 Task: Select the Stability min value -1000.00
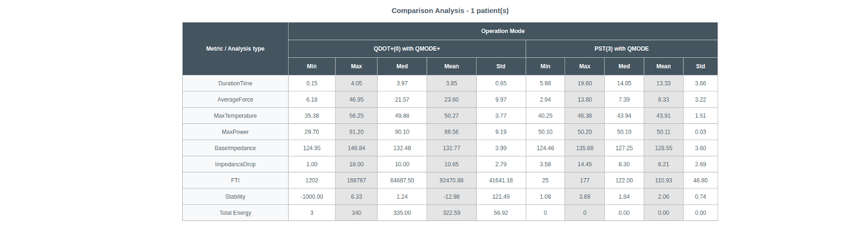[x=311, y=197]
